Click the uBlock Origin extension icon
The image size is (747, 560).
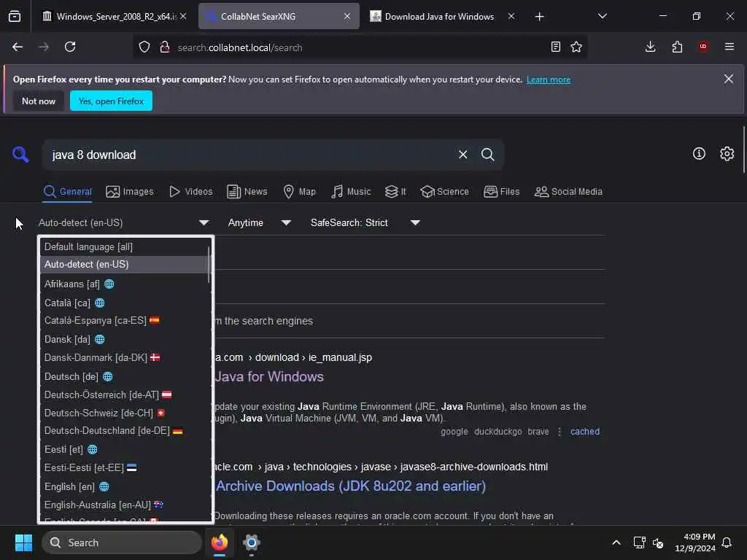[x=703, y=47]
